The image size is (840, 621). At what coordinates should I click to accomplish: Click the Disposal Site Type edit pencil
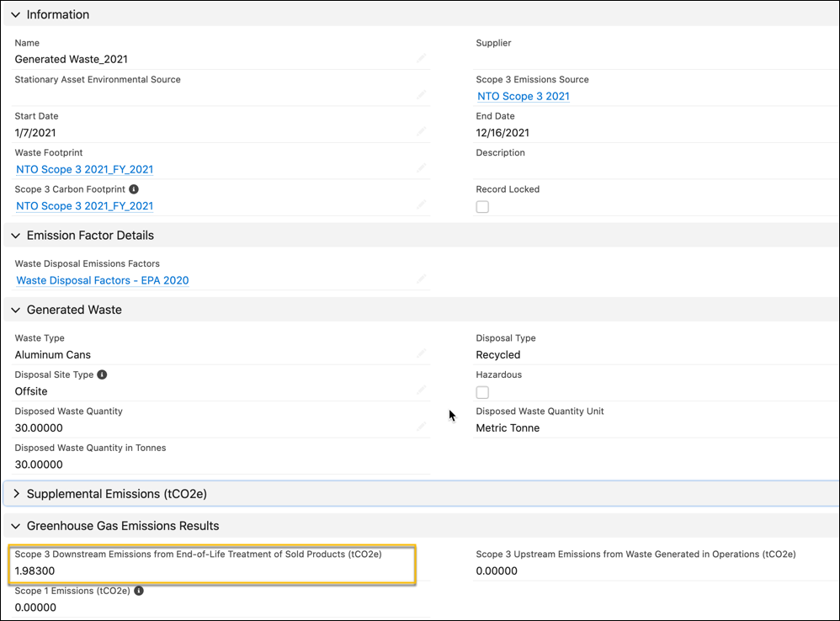422,390
